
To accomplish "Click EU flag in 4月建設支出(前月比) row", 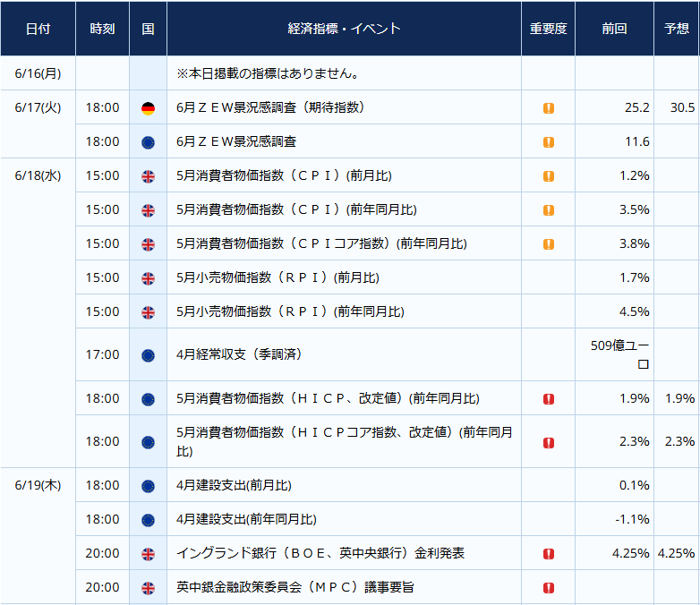I will click(x=148, y=486).
